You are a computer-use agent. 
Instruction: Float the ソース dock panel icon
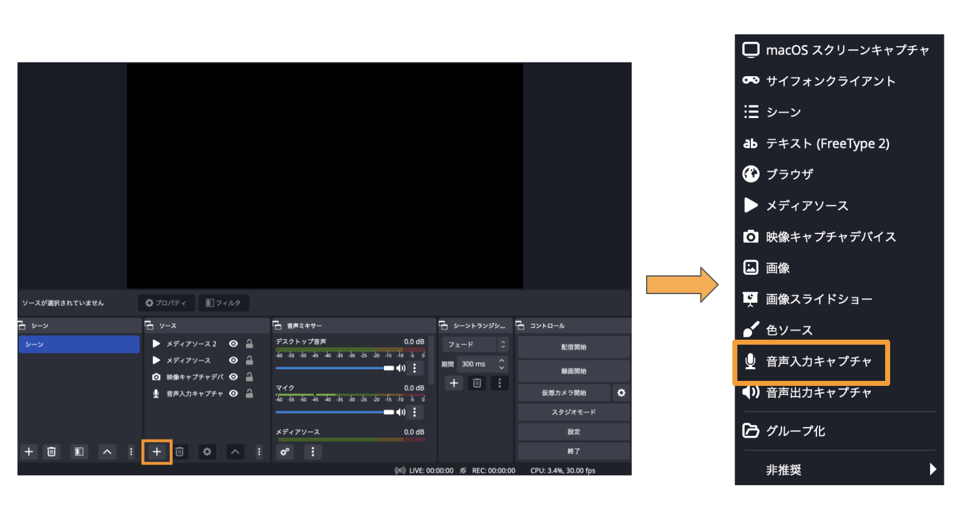point(149,325)
